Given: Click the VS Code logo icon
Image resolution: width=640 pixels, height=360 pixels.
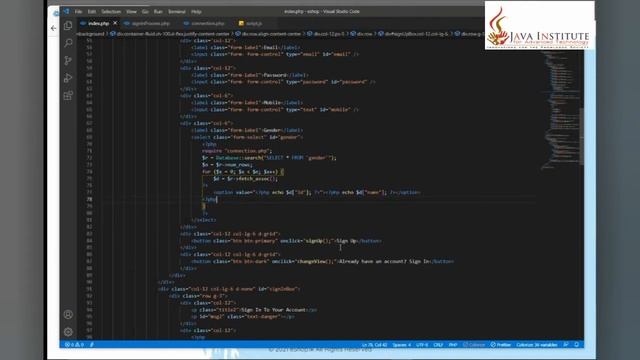Looking at the screenshot, I should (x=67, y=11).
